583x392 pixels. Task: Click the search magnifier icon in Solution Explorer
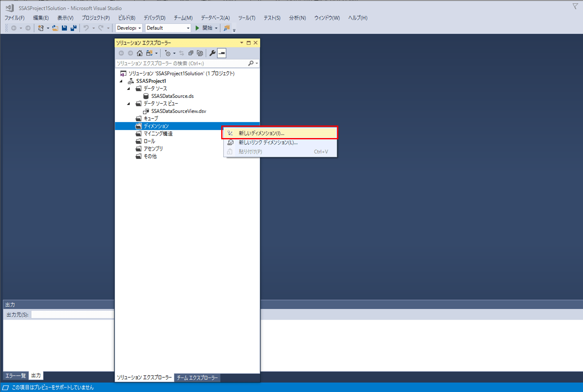tap(251, 64)
